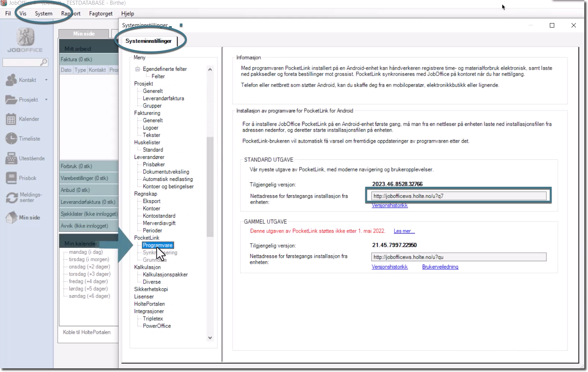This screenshot has width=588, height=372.
Task: Select the Felter tree item
Action: pyautogui.click(x=158, y=76)
